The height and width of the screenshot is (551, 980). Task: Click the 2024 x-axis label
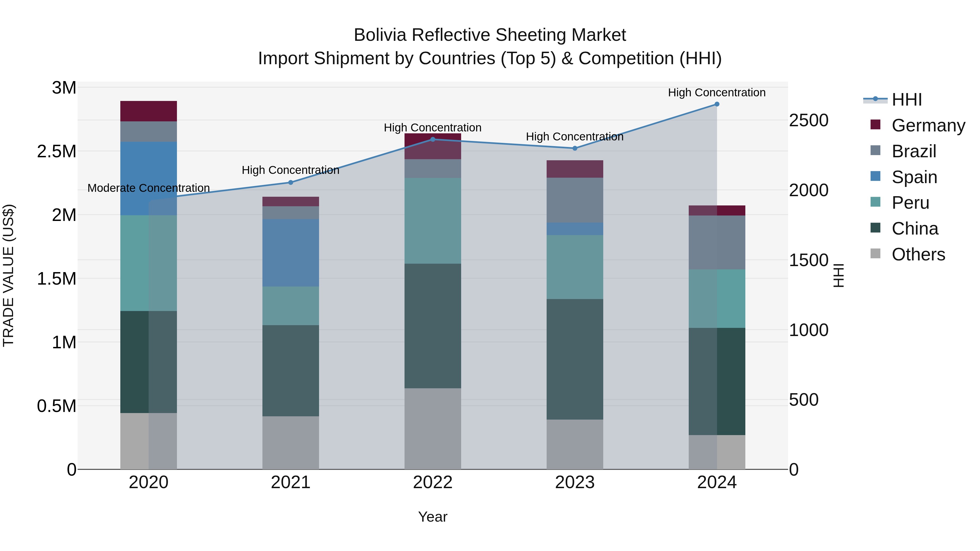pyautogui.click(x=717, y=482)
